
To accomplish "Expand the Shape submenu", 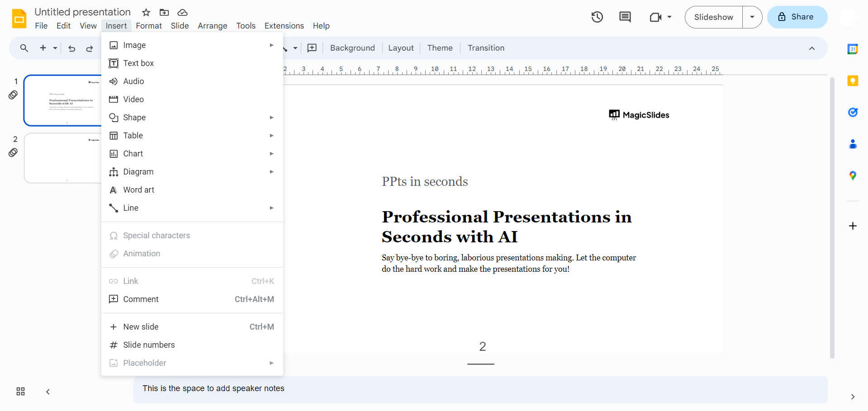I will click(271, 118).
